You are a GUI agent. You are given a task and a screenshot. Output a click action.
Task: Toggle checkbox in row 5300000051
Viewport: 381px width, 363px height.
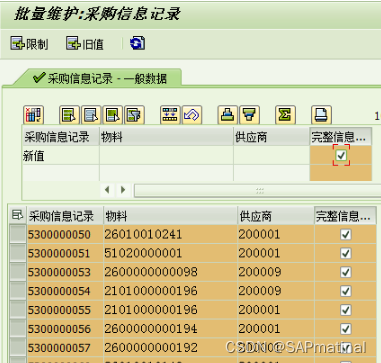(x=346, y=253)
